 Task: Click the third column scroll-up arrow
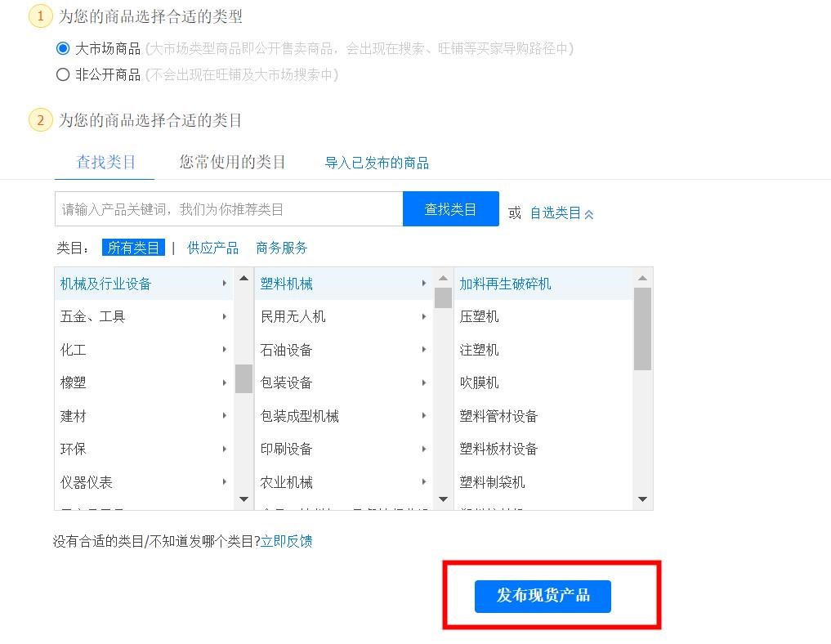click(x=642, y=279)
